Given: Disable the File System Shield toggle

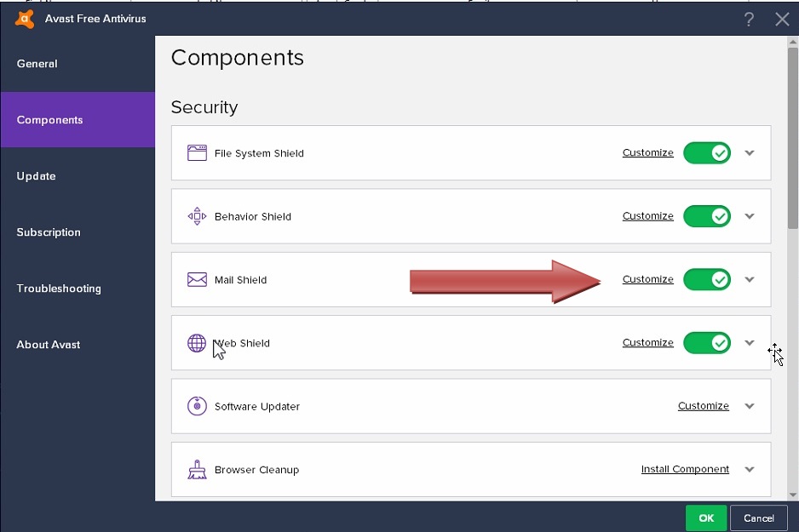Looking at the screenshot, I should click(x=707, y=152).
